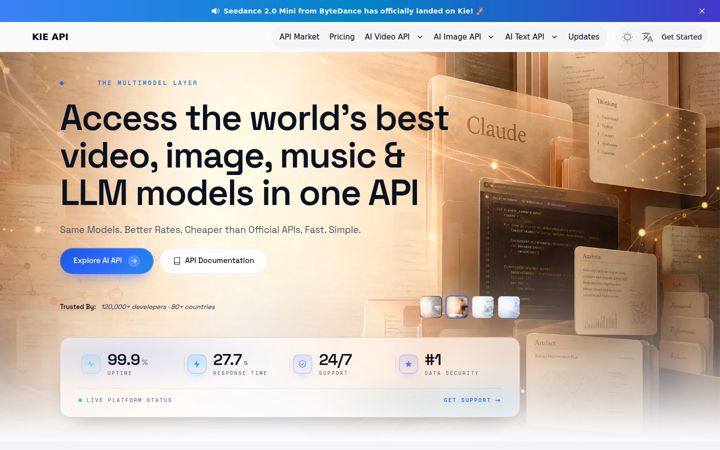Click the Get Started button
Screen dimensions: 720x450
681,37
